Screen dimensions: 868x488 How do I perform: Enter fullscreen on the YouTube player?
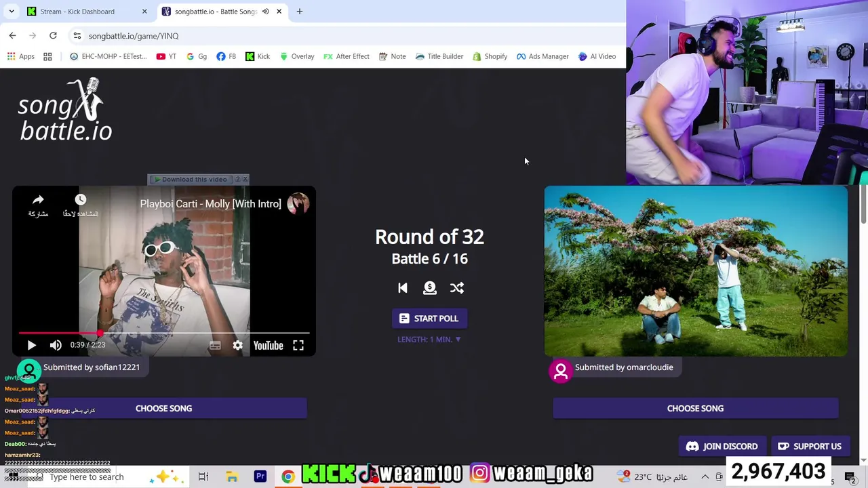click(298, 345)
